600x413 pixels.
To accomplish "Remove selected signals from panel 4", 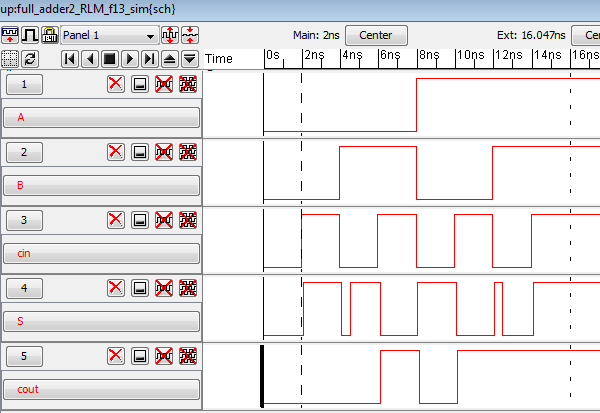I will click(x=164, y=288).
